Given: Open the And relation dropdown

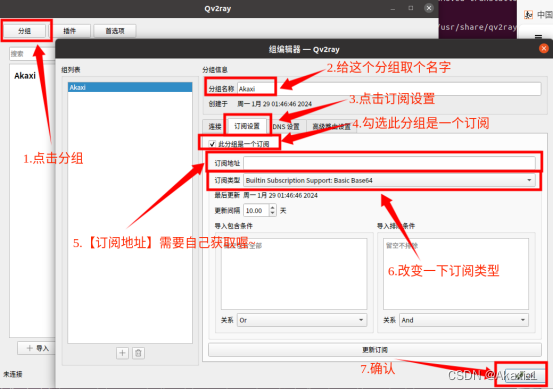Looking at the screenshot, I should (x=464, y=320).
